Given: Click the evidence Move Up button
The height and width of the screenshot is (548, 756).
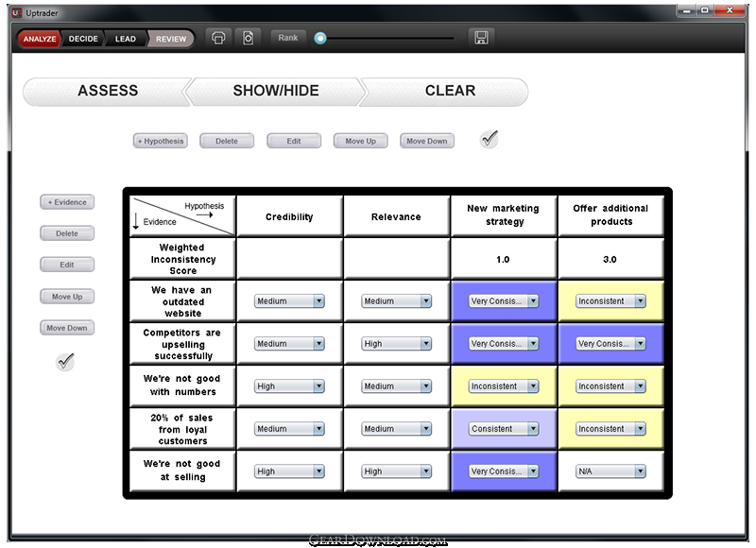Looking at the screenshot, I should click(x=67, y=297).
